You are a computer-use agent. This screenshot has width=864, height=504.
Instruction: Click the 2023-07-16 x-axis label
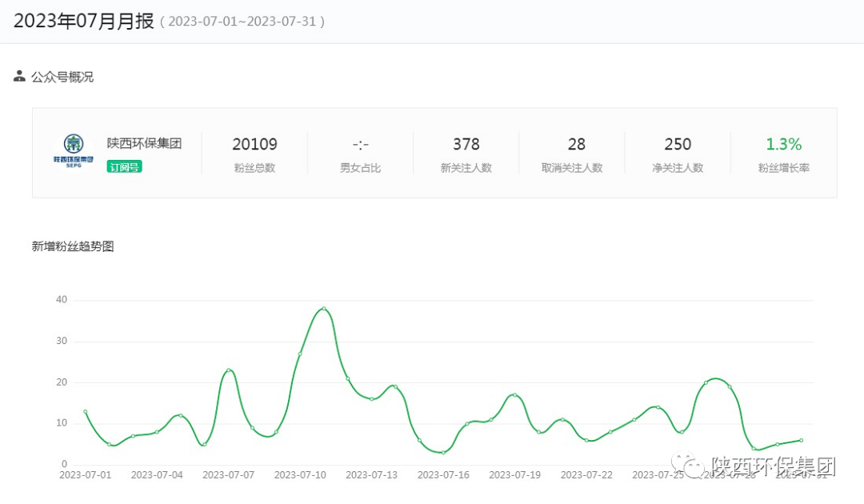[x=443, y=474]
